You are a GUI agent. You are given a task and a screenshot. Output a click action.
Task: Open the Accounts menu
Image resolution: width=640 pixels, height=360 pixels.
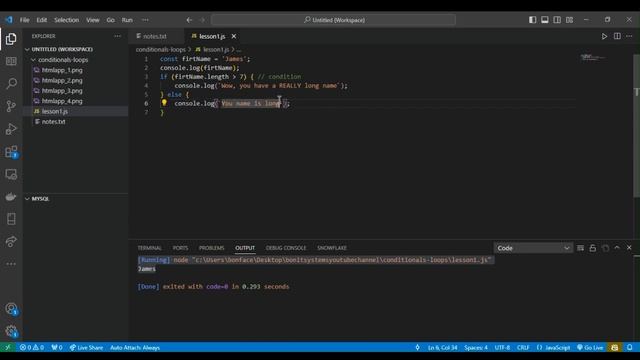[11, 309]
